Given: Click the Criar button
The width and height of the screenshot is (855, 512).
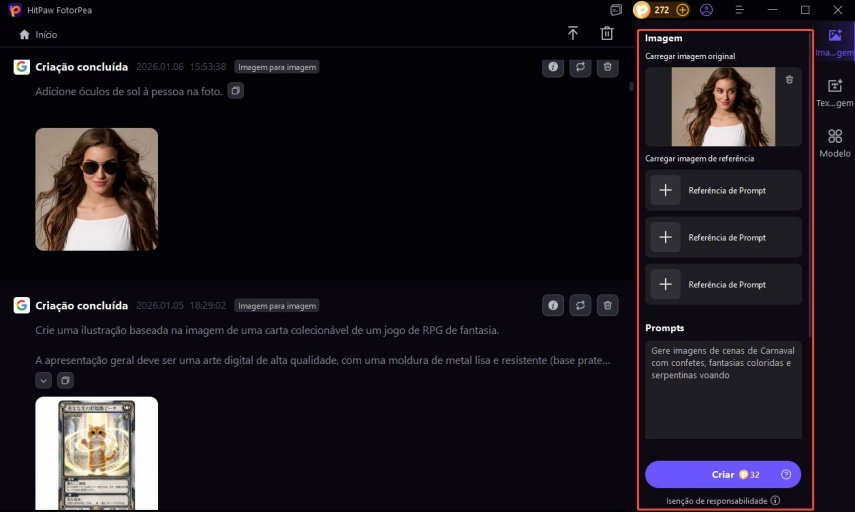Looking at the screenshot, I should (x=715, y=474).
